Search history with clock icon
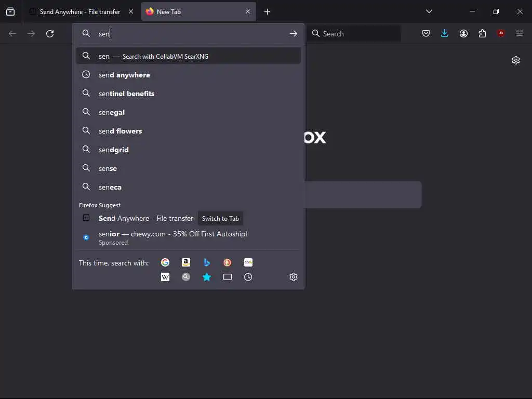Screen dimensions: 532x399 pyautogui.click(x=248, y=277)
